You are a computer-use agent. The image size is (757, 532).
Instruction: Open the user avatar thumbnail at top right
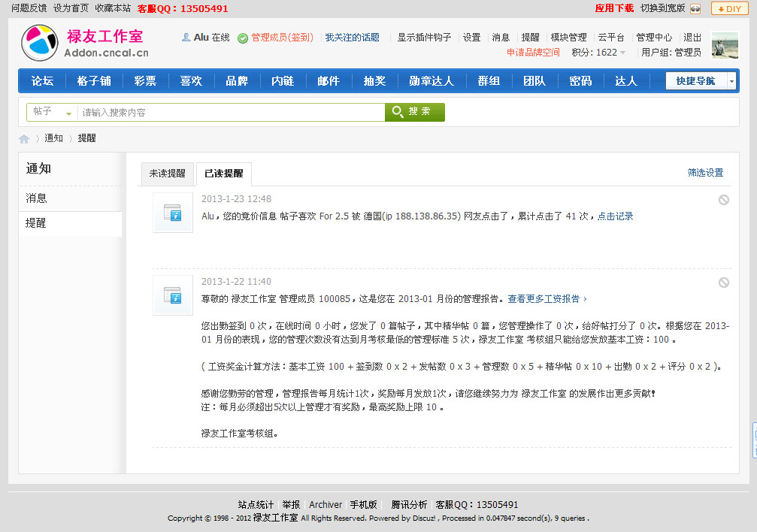coord(725,45)
